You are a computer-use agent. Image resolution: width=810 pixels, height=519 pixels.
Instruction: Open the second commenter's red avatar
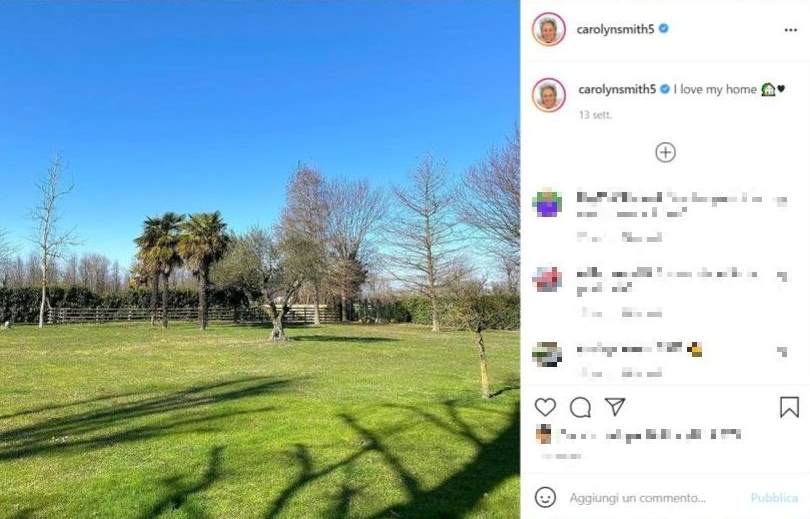tap(547, 279)
